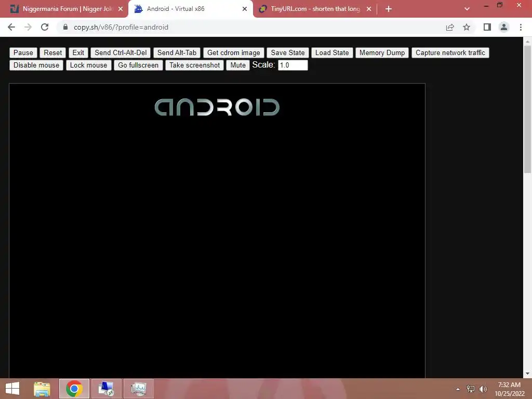Open the network tray icon
This screenshot has height=399, width=532.
pyautogui.click(x=471, y=389)
